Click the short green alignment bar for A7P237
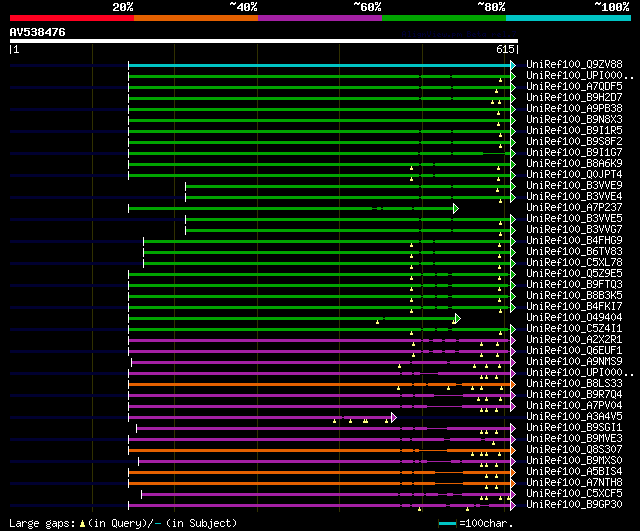 coord(291,209)
